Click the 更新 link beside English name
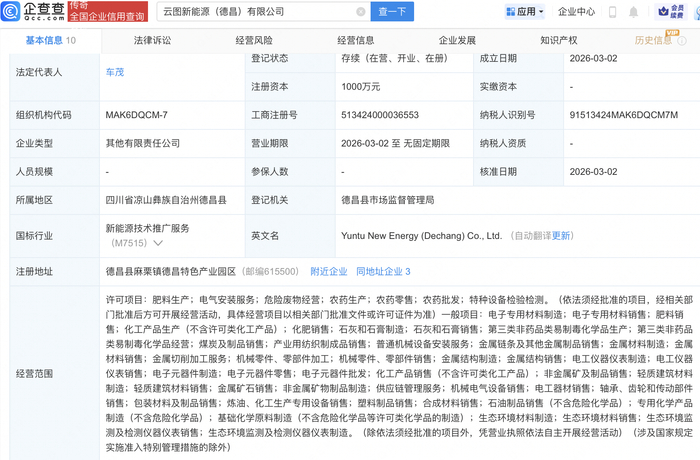Image resolution: width=700 pixels, height=460 pixels. pyautogui.click(x=561, y=236)
